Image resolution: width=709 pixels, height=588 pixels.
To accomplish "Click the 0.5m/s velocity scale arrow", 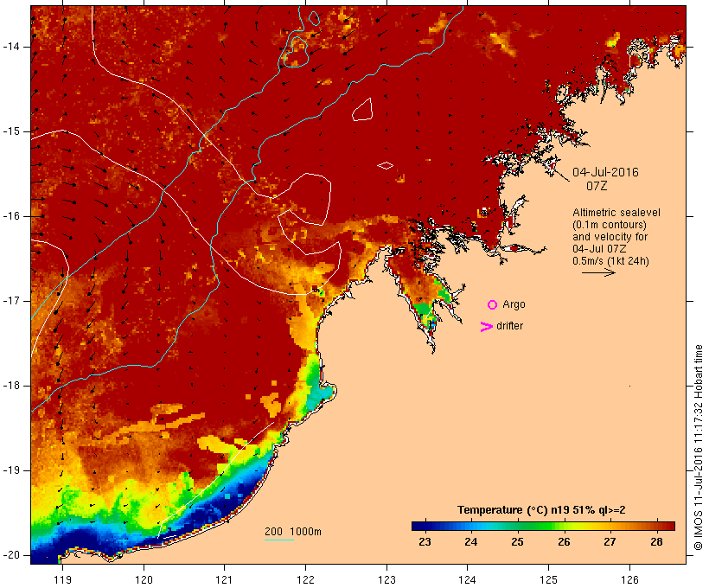I will tap(598, 272).
